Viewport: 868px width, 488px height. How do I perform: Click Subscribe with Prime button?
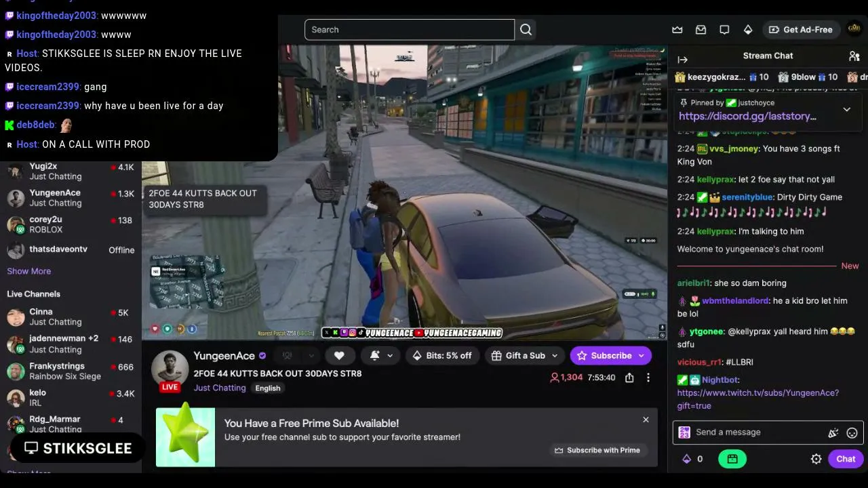[x=597, y=451]
